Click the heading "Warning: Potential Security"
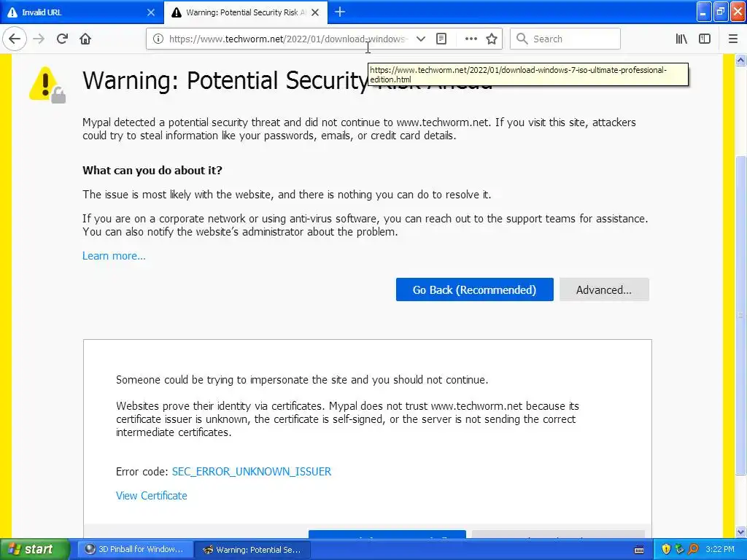747x560 pixels. coord(226,80)
